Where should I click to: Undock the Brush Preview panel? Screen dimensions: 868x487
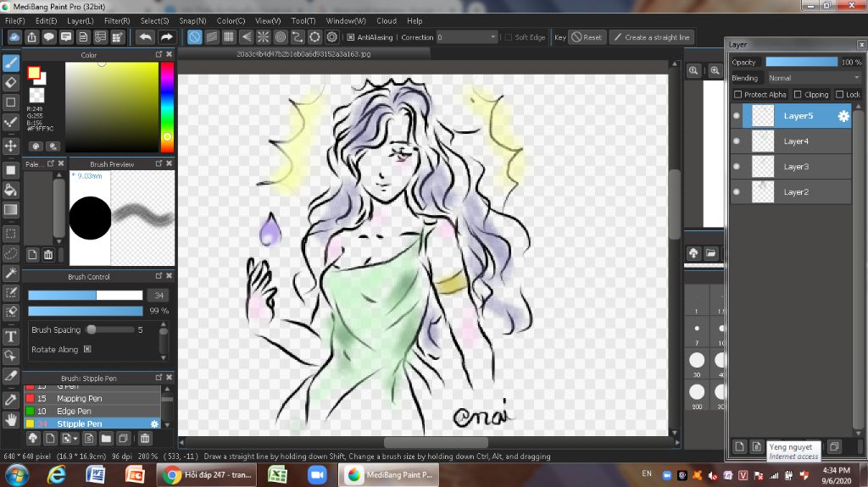click(159, 163)
